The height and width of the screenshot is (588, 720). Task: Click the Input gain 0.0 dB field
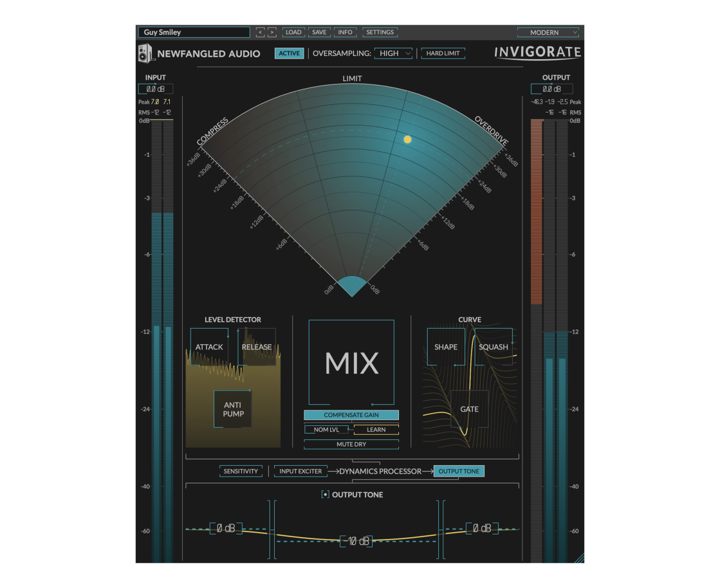point(156,89)
